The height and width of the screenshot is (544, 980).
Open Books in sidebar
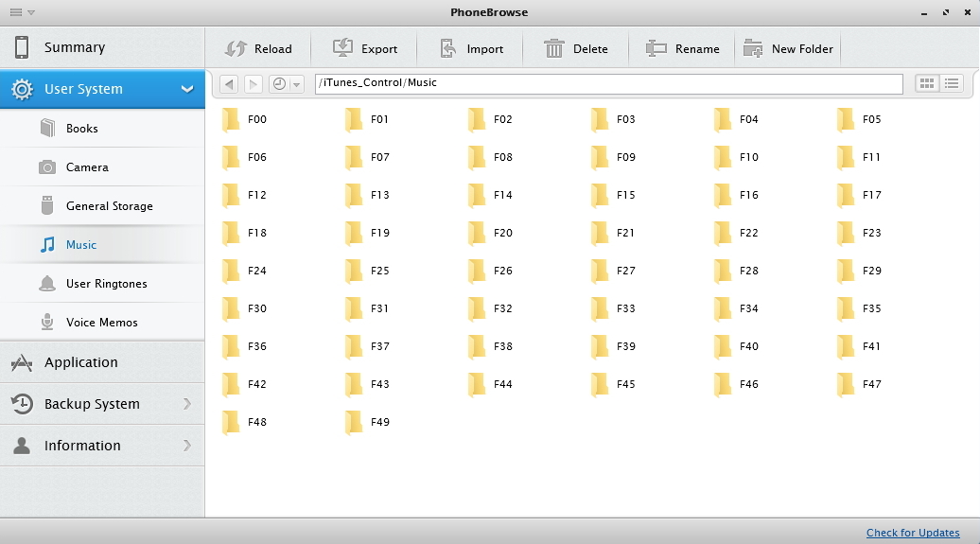pyautogui.click(x=102, y=128)
